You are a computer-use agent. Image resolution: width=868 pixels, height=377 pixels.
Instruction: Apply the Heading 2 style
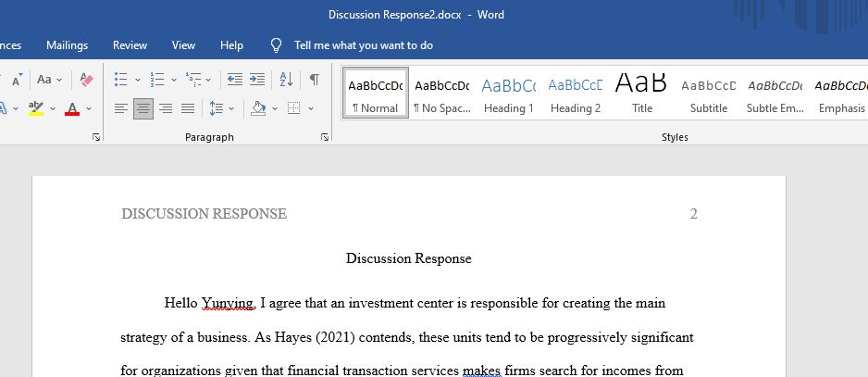(576, 94)
